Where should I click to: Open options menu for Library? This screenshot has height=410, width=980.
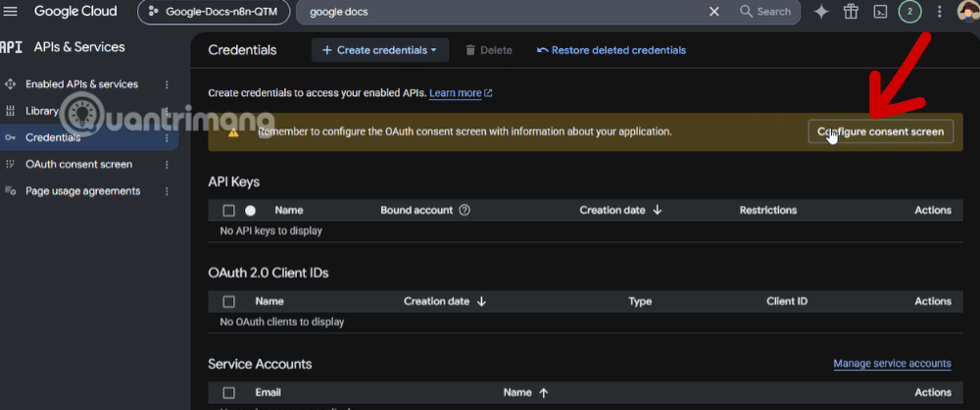click(167, 111)
